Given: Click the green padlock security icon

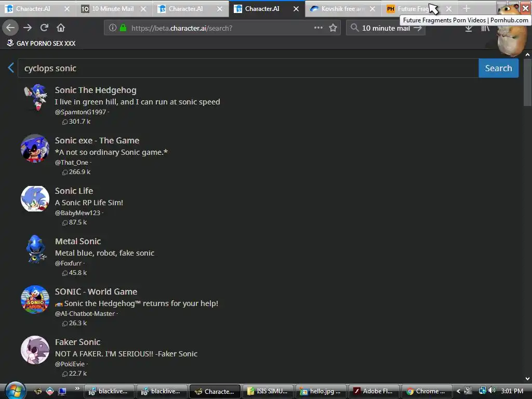Looking at the screenshot, I should click(x=123, y=28).
